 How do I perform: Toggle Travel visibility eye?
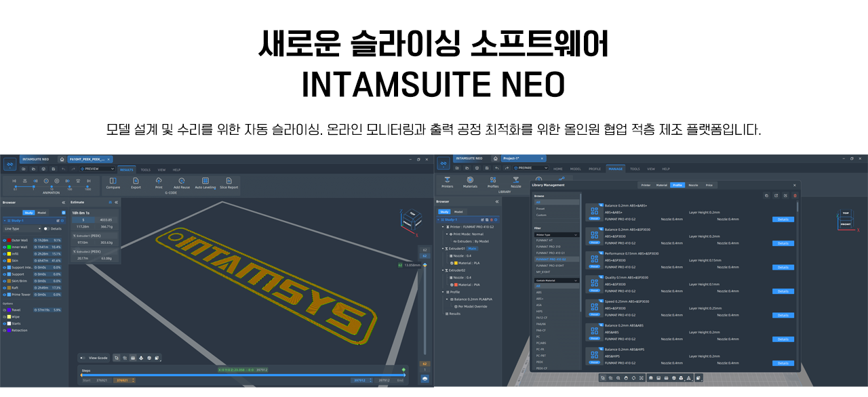(4, 310)
